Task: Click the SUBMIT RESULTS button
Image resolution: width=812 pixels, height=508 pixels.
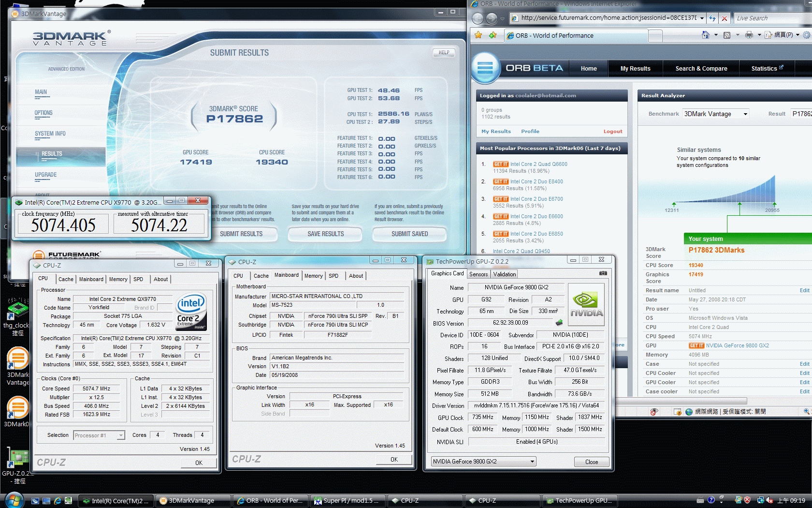Action: click(241, 234)
